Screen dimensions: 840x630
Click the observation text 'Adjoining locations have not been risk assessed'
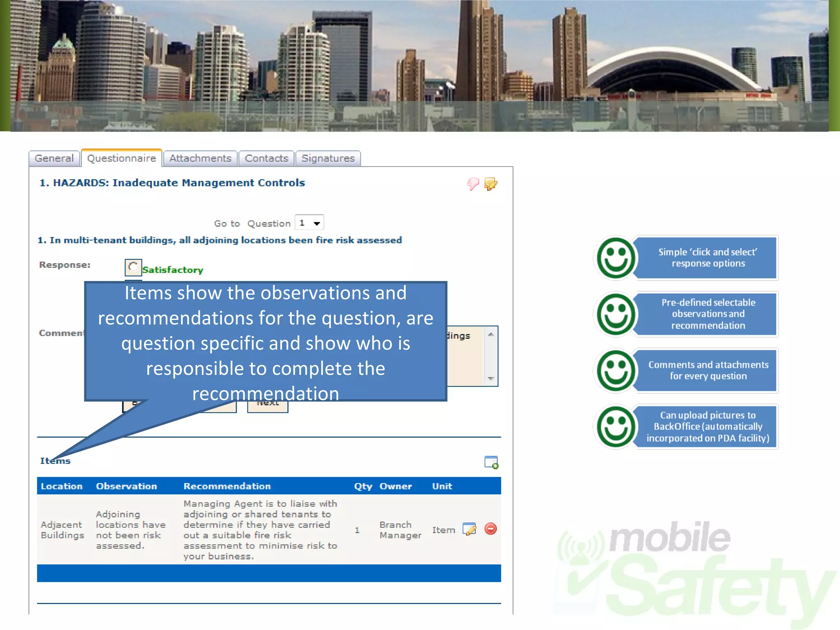click(131, 530)
